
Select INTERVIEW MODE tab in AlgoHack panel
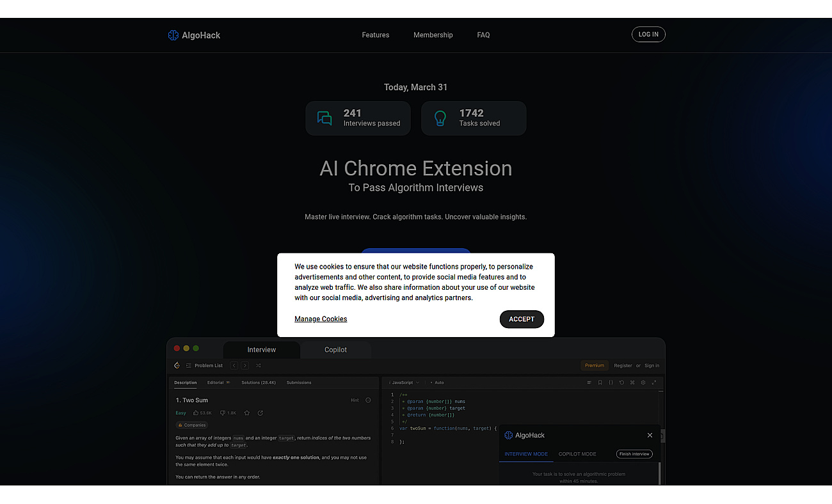click(x=526, y=454)
